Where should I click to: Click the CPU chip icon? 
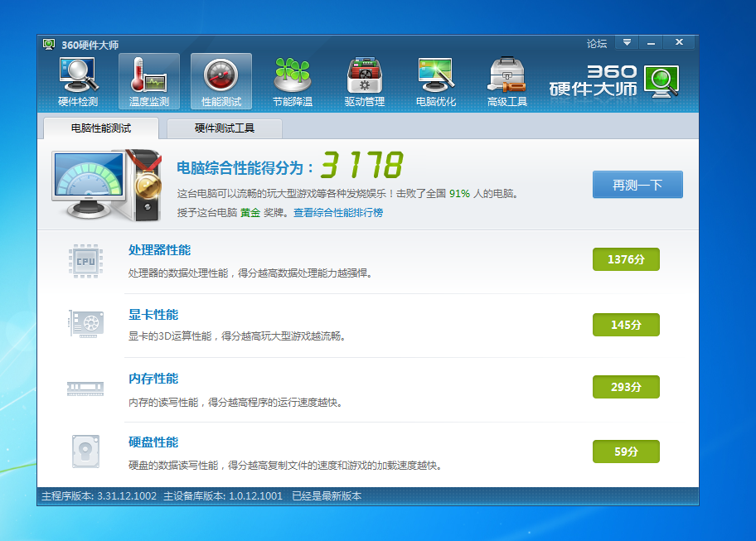coord(85,262)
